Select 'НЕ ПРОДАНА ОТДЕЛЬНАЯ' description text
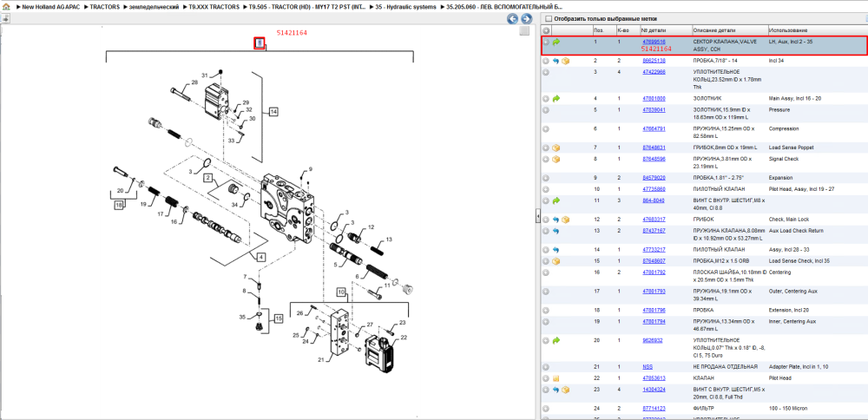Viewport: 868px width, 420px height. click(x=725, y=367)
